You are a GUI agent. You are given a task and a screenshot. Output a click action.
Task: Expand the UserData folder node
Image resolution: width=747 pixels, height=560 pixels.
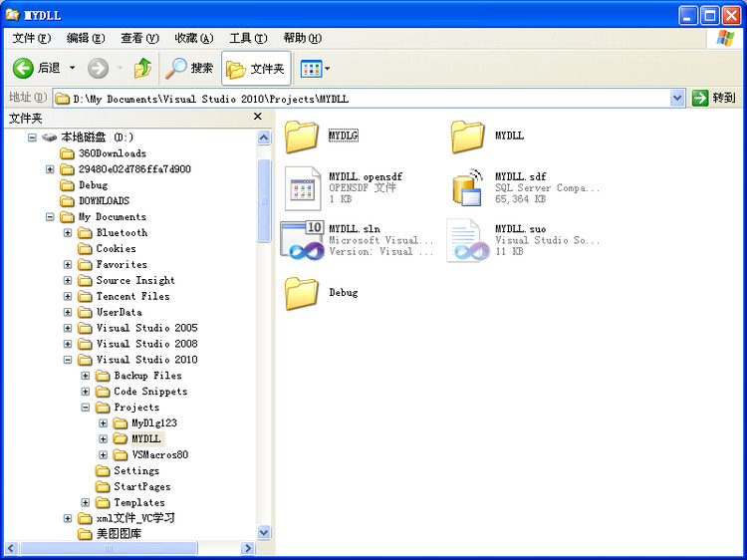pos(68,312)
